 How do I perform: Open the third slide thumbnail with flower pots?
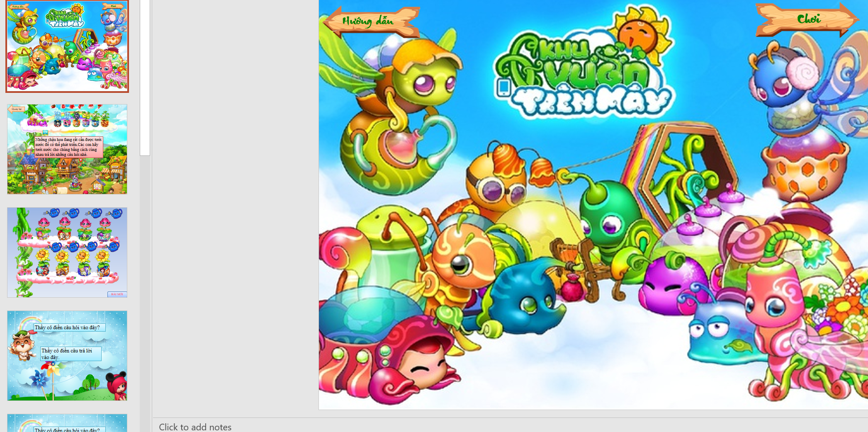tap(67, 252)
